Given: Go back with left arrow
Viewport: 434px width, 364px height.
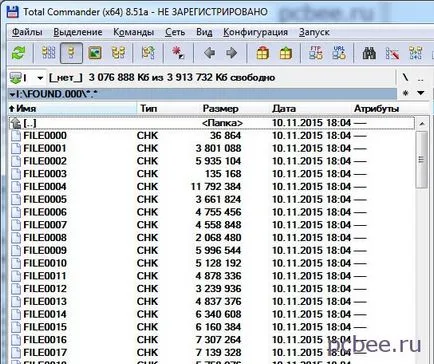Looking at the screenshot, I should click(209, 53).
